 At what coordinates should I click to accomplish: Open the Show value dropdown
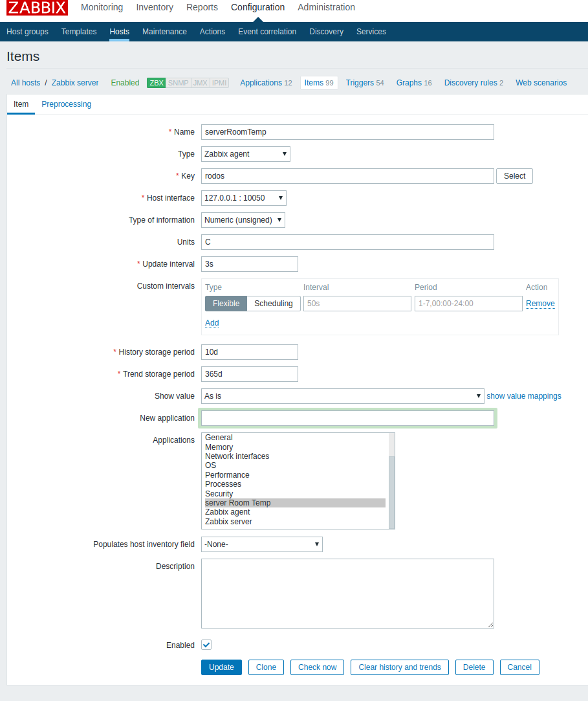click(x=343, y=396)
